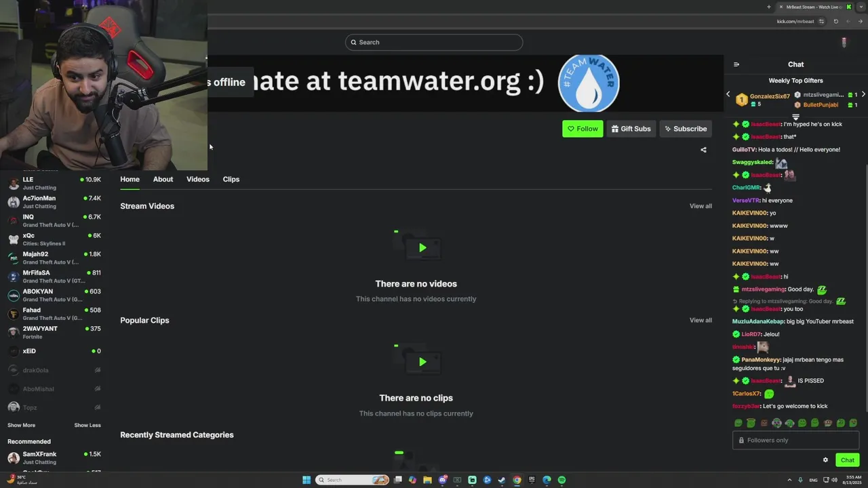Click the Gift Subs button
This screenshot has height=488, width=868.
point(631,129)
